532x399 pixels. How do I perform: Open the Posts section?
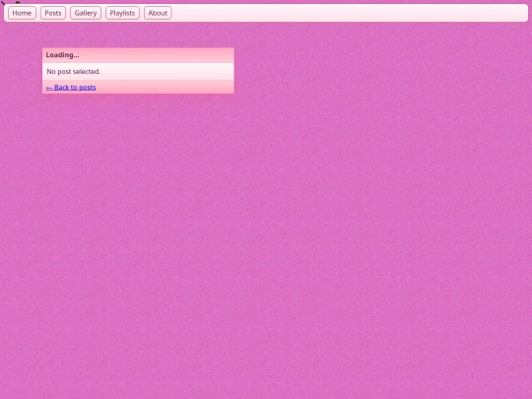pyautogui.click(x=53, y=13)
